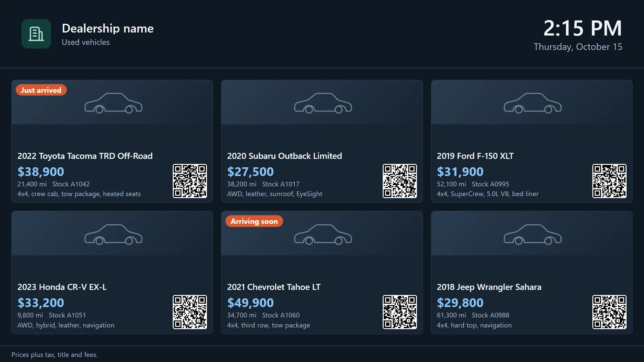Click the $29,800 price
Viewport: 644px width, 362px height.
coord(460,303)
